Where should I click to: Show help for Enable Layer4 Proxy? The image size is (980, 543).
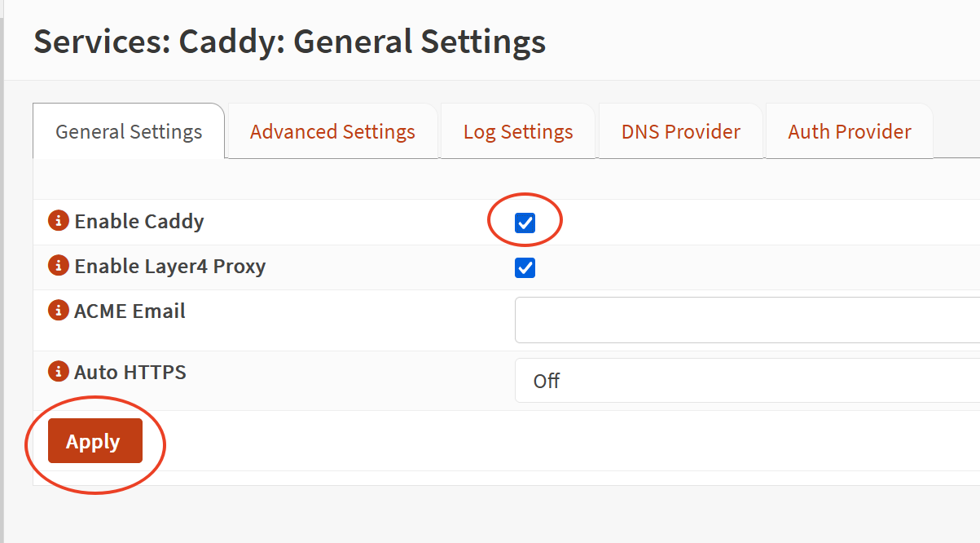pos(58,266)
